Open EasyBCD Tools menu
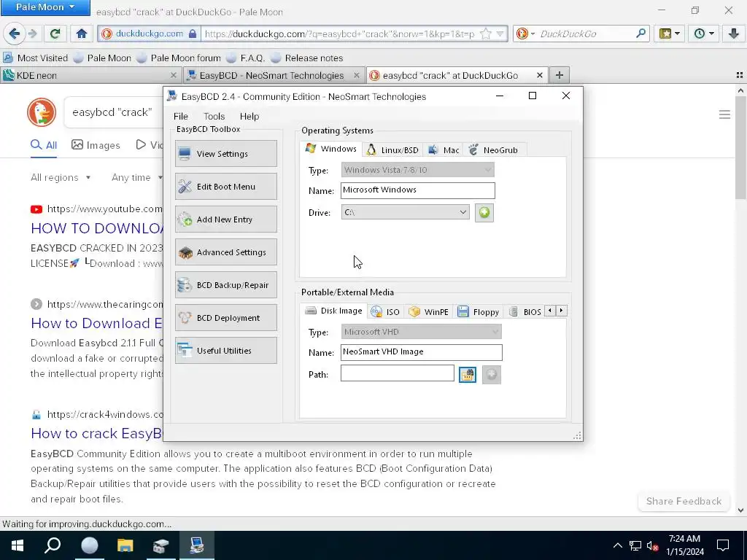 point(214,116)
